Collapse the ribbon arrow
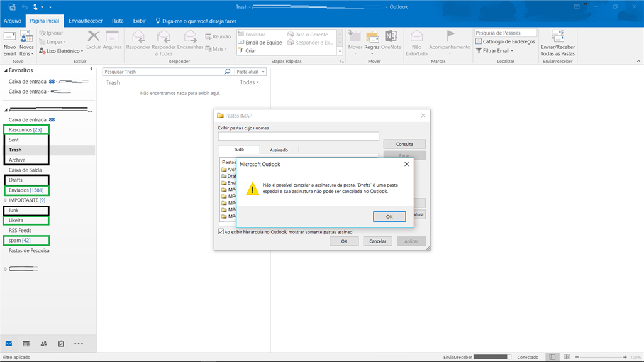 [x=638, y=61]
